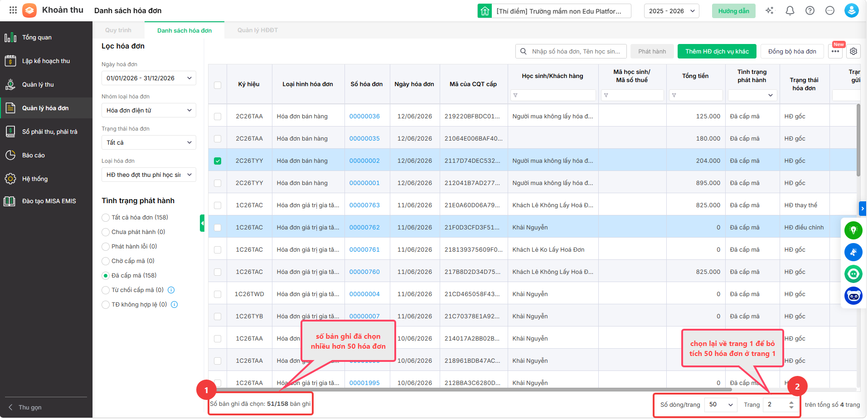Tick checkbox for invoice 00000036 row
The height and width of the screenshot is (419, 868).
click(x=218, y=117)
